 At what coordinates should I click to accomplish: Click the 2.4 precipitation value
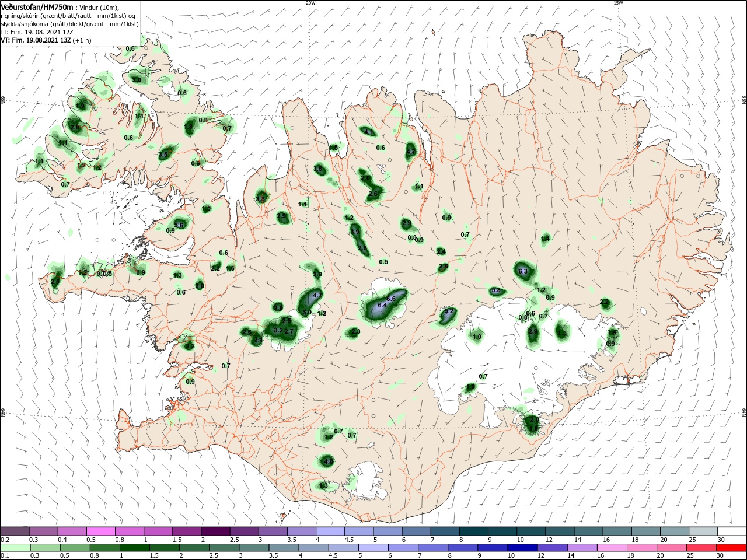(441, 252)
